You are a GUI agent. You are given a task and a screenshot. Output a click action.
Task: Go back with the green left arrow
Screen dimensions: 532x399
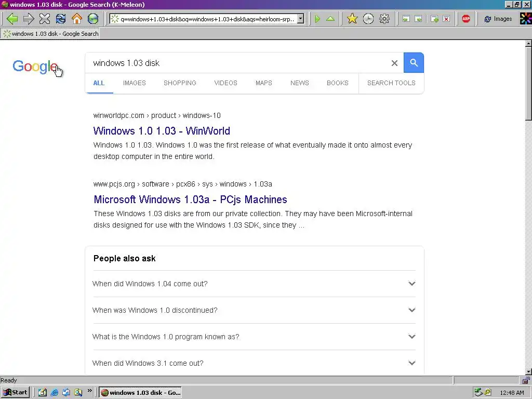coord(12,19)
